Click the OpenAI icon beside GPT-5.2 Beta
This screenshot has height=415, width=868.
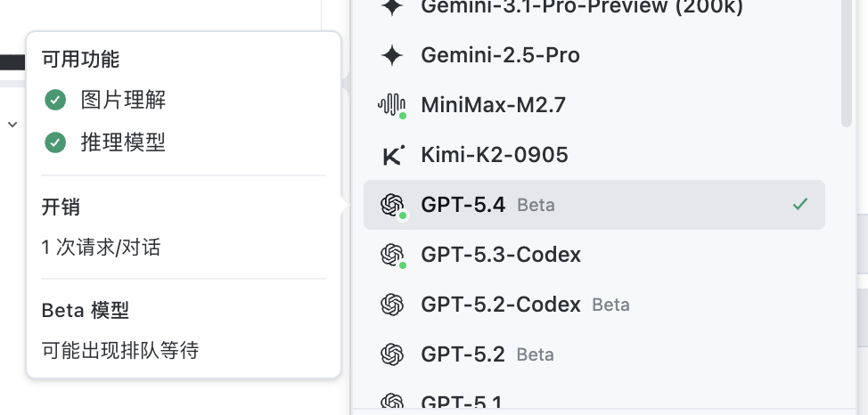[x=392, y=354]
